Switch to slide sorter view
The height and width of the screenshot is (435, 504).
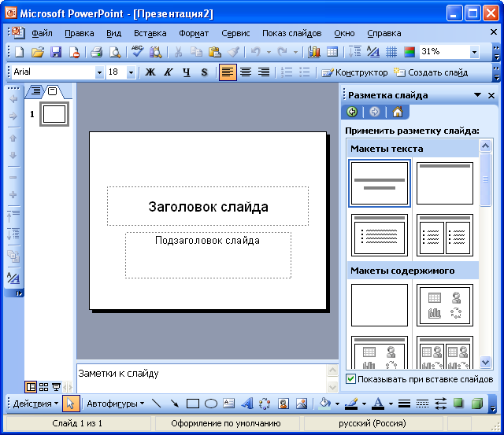coord(44,387)
